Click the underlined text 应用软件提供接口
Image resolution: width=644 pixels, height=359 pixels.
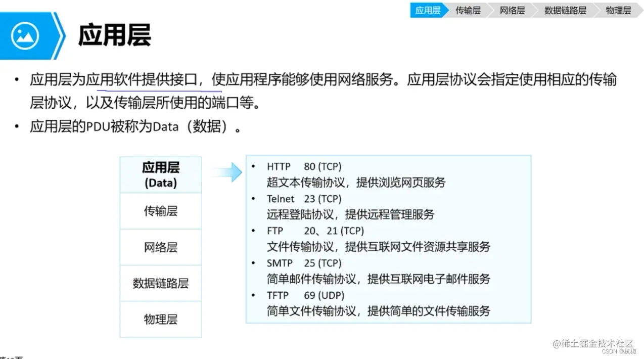158,79
